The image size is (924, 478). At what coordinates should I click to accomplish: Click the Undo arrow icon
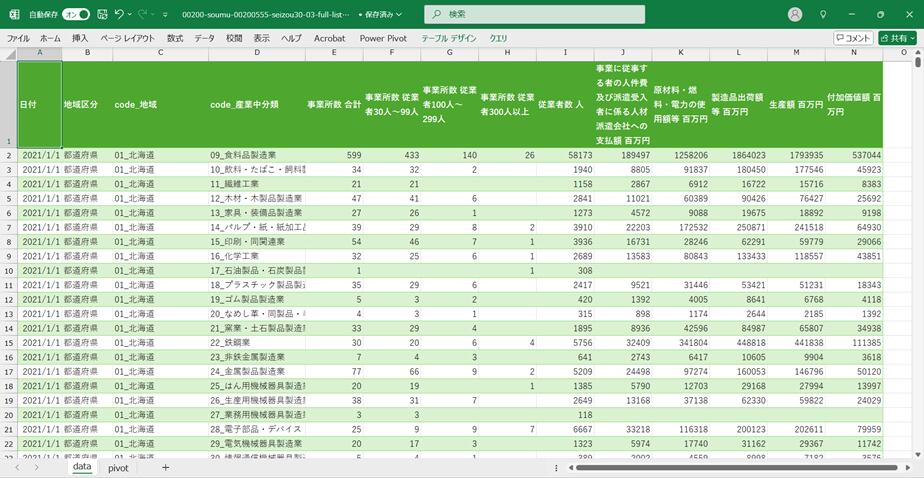pos(119,15)
